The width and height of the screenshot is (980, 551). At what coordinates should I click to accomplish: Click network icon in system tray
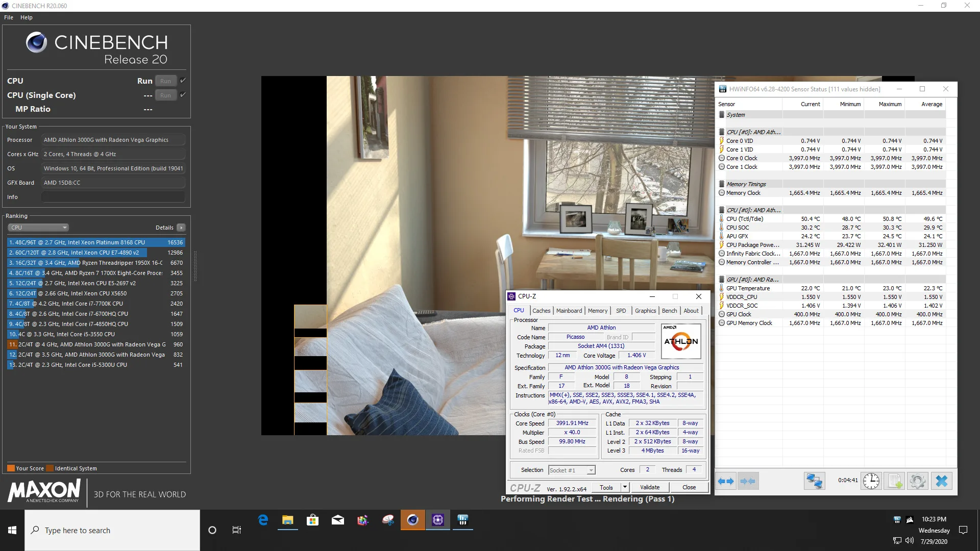(897, 540)
